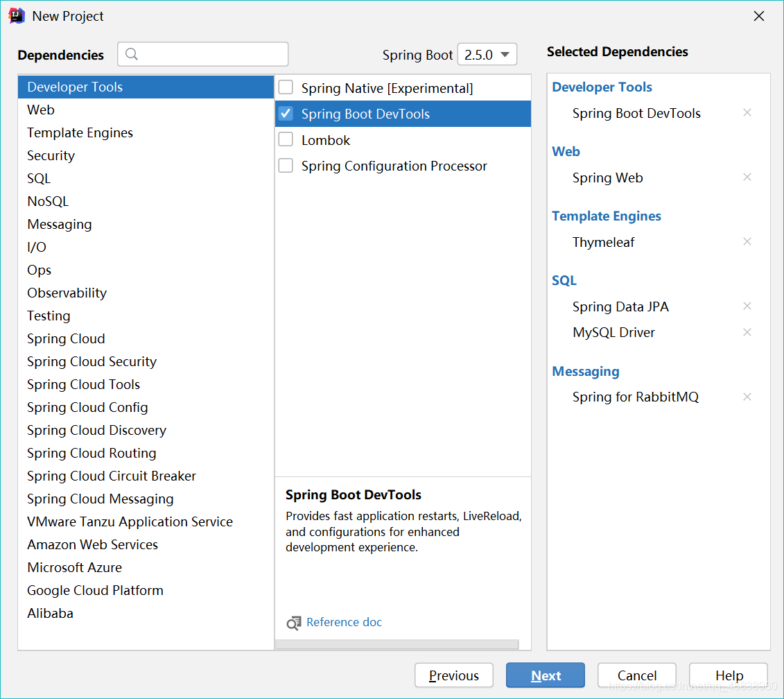The height and width of the screenshot is (699, 784).
Task: Select Spring Data JPA in Selected Dependencies
Action: tap(620, 307)
